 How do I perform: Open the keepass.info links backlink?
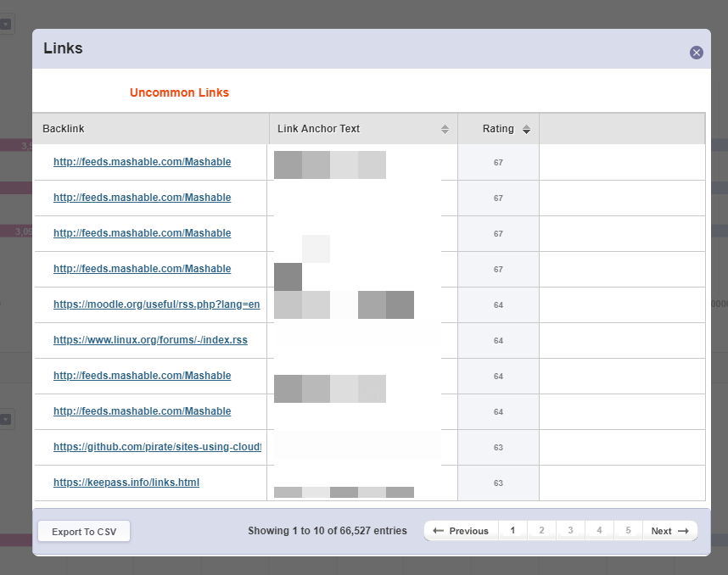pos(126,483)
